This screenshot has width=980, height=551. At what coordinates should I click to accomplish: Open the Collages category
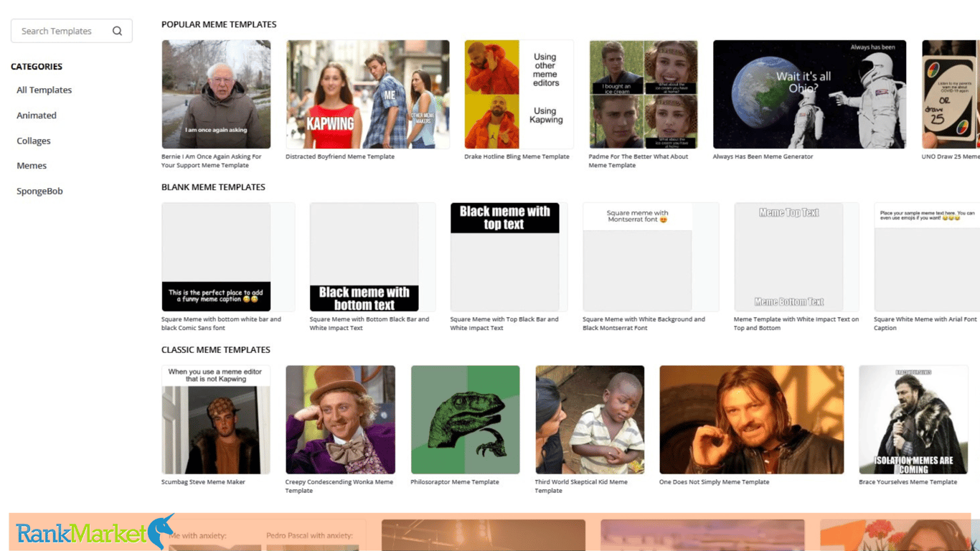(x=34, y=141)
